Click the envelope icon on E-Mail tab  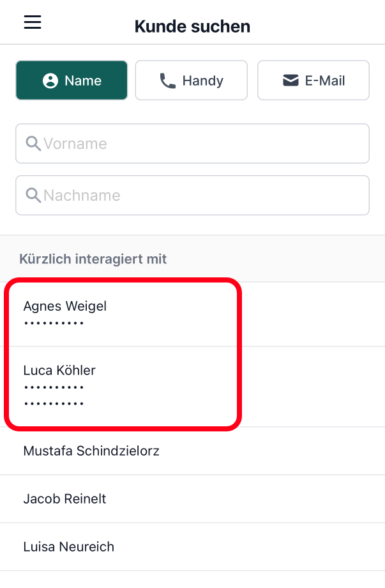pyautogui.click(x=291, y=81)
